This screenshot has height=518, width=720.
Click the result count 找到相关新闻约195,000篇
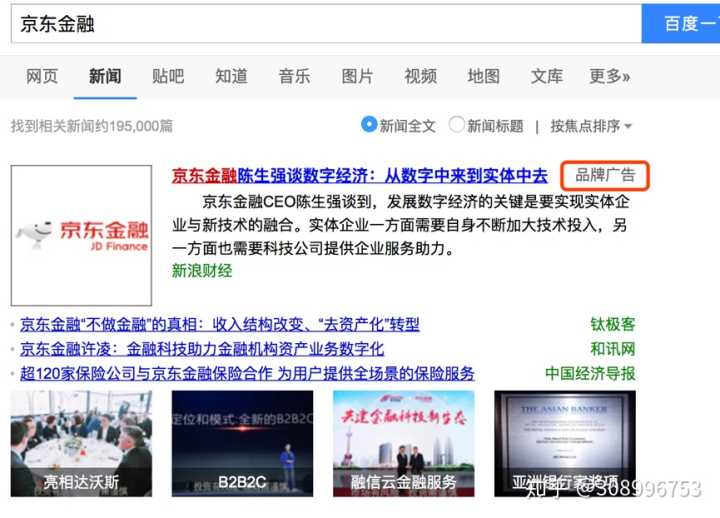point(92,126)
